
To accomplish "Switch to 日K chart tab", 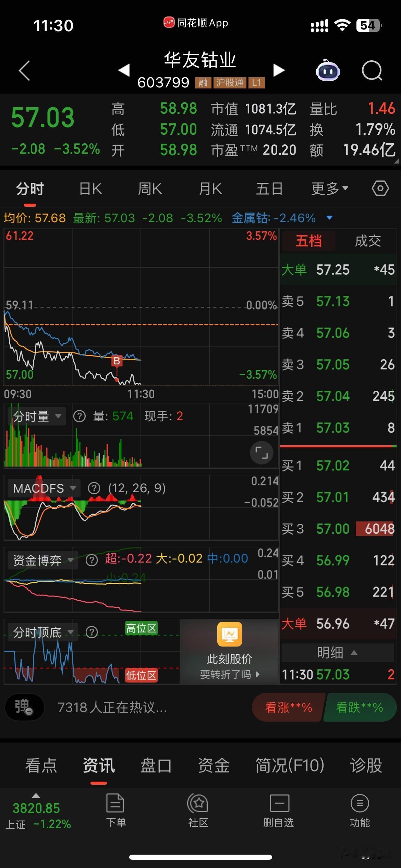I will click(90, 189).
